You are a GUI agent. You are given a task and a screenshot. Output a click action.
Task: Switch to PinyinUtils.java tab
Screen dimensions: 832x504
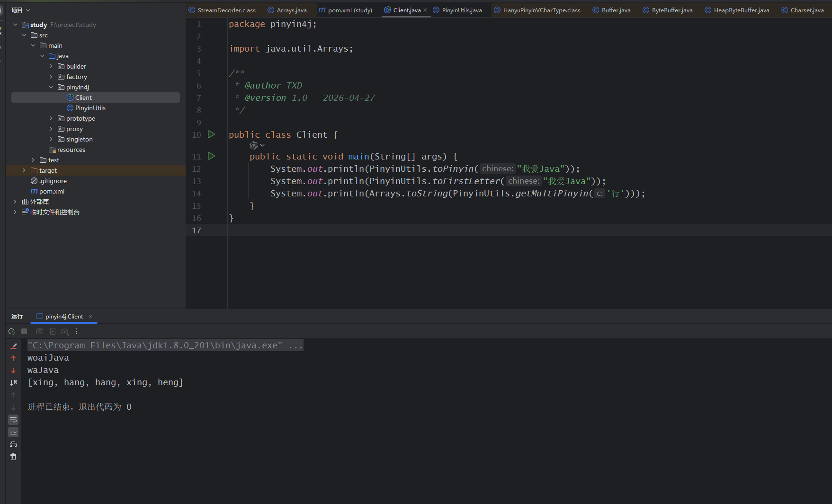tap(457, 10)
